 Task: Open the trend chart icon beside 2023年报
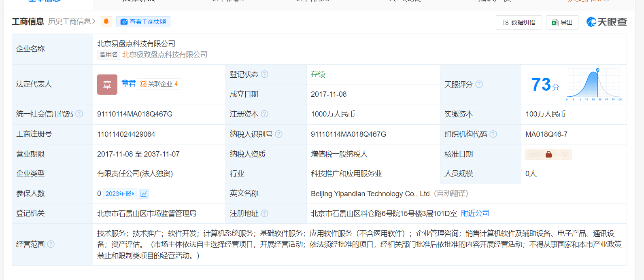144,194
